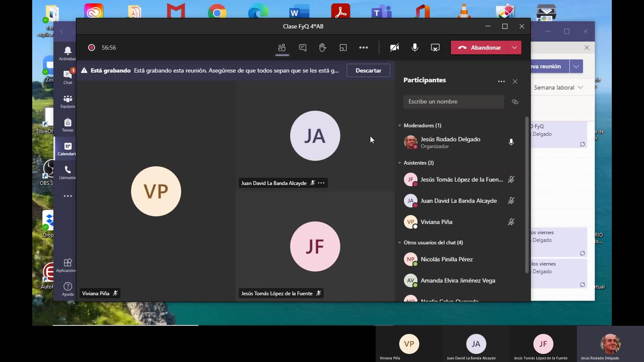Copy meeting link icon beside name field
This screenshot has width=644, height=362.
[x=515, y=102]
